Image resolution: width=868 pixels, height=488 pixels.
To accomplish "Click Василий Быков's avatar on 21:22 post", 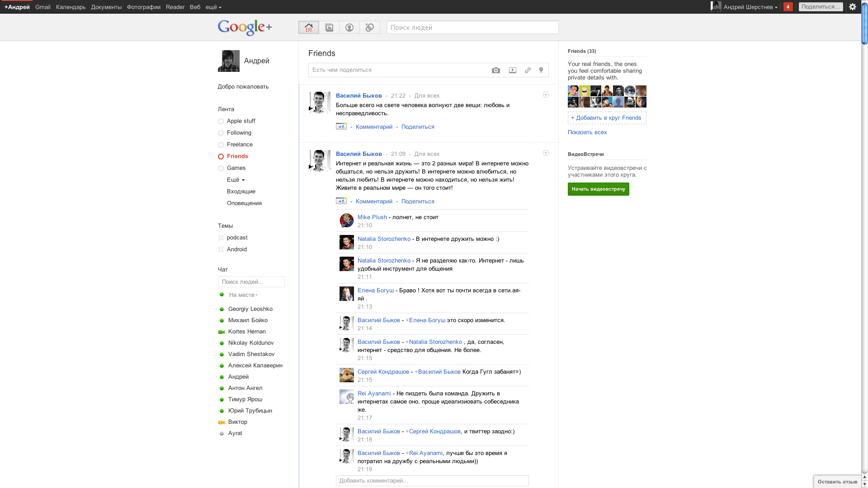I will click(x=320, y=103).
